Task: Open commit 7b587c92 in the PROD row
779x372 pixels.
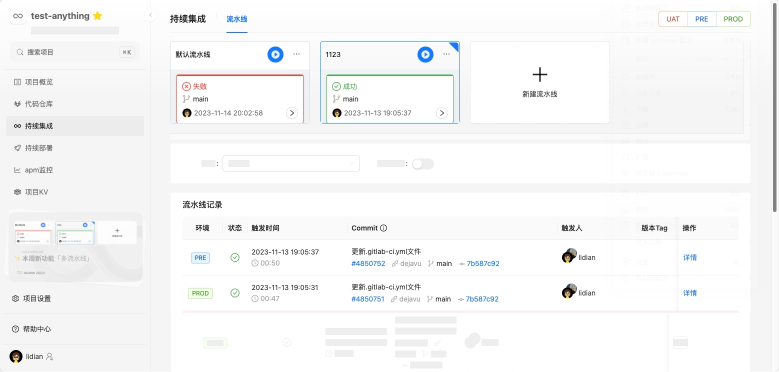Action: point(482,299)
